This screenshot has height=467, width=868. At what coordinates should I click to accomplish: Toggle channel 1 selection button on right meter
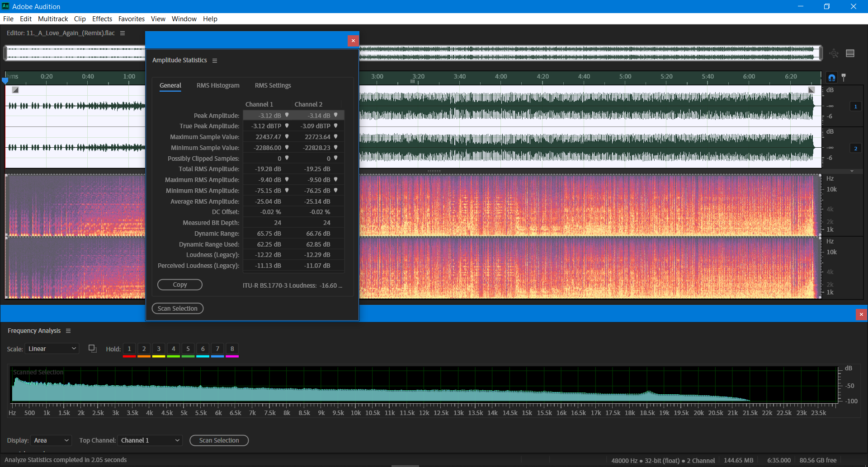(x=856, y=107)
